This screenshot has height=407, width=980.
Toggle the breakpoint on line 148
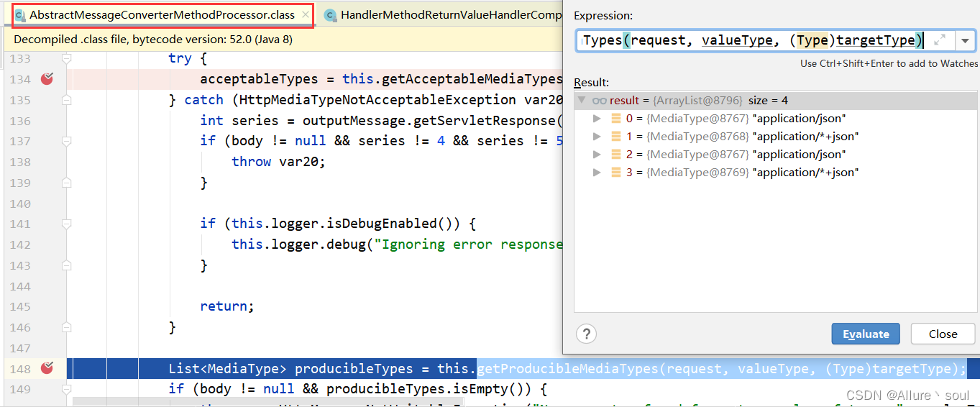[x=47, y=369]
